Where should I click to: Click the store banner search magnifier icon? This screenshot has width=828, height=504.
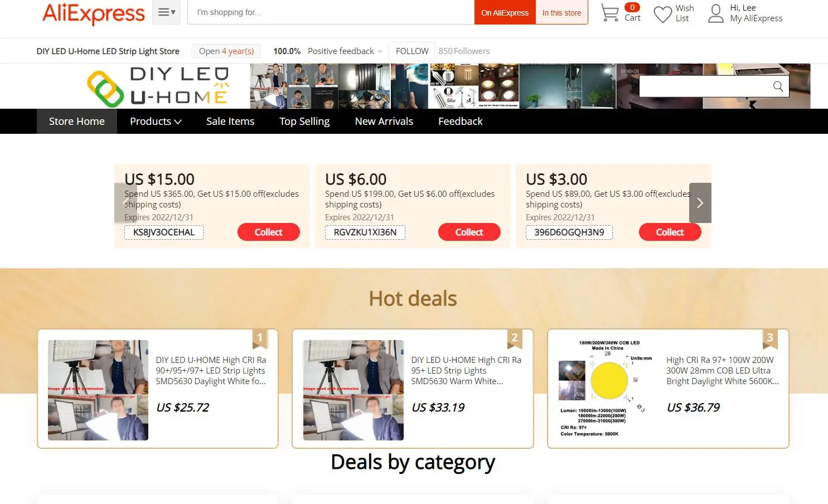[x=778, y=86]
